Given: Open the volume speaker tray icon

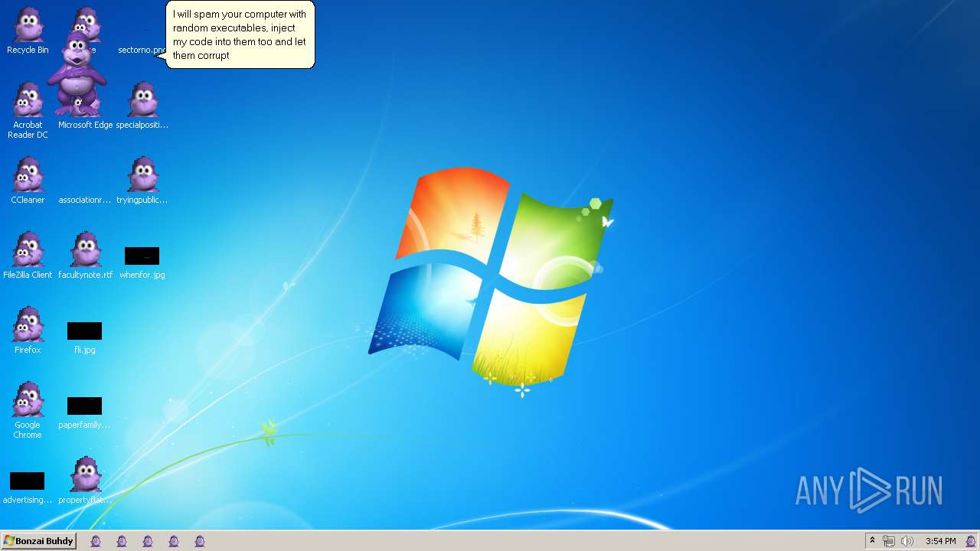Looking at the screenshot, I should point(907,541).
